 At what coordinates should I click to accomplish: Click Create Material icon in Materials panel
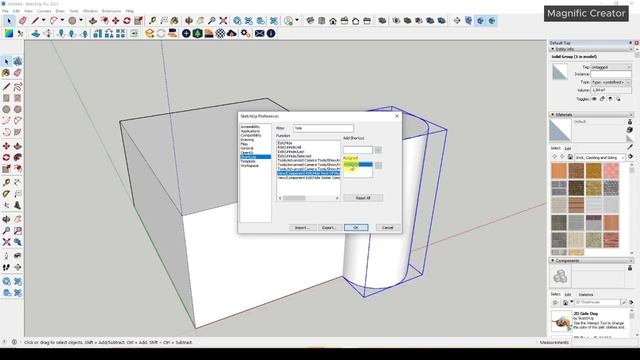coord(630,130)
